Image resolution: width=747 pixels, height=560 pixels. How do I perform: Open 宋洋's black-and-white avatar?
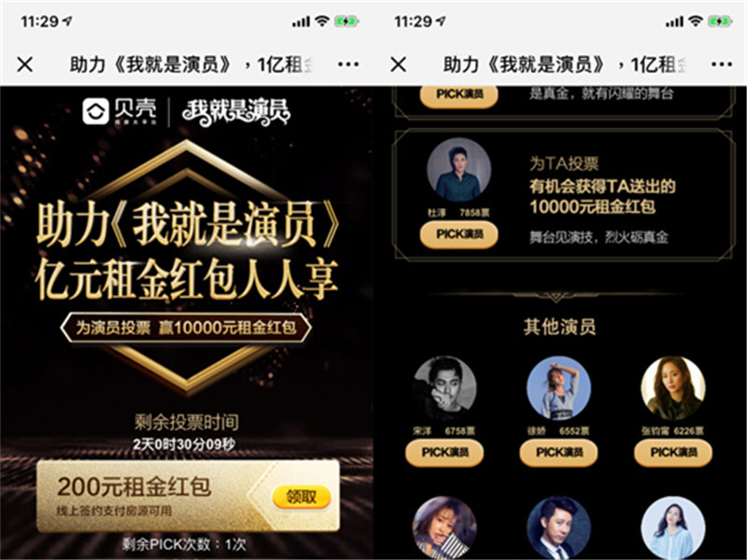pos(444,388)
